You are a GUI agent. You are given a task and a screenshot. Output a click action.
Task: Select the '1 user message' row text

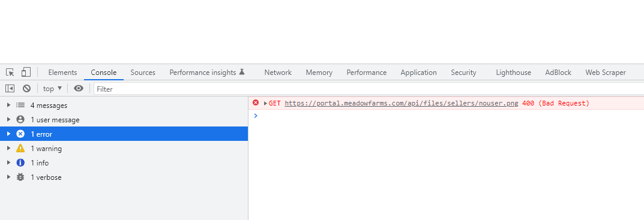55,120
